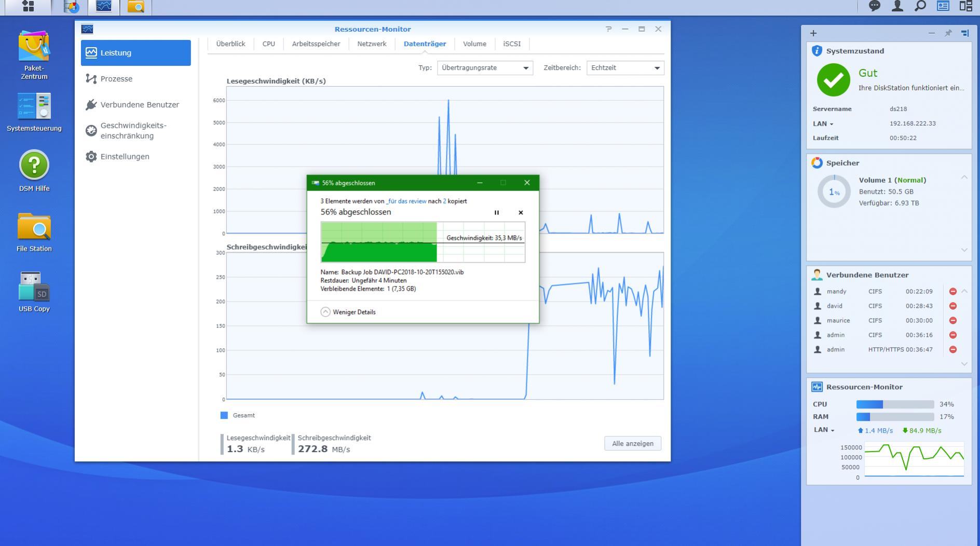Toggle the Gesamt legend series
This screenshot has width=980, height=546.
click(x=238, y=415)
